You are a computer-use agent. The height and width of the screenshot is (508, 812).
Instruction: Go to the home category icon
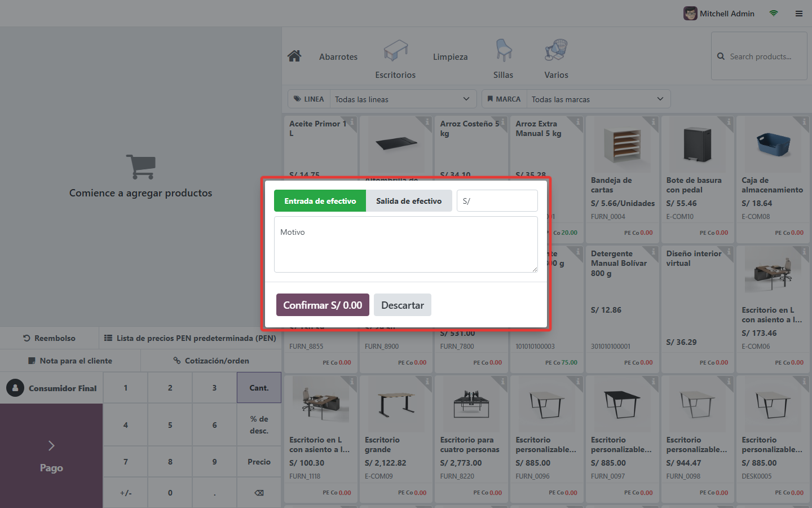tap(294, 56)
